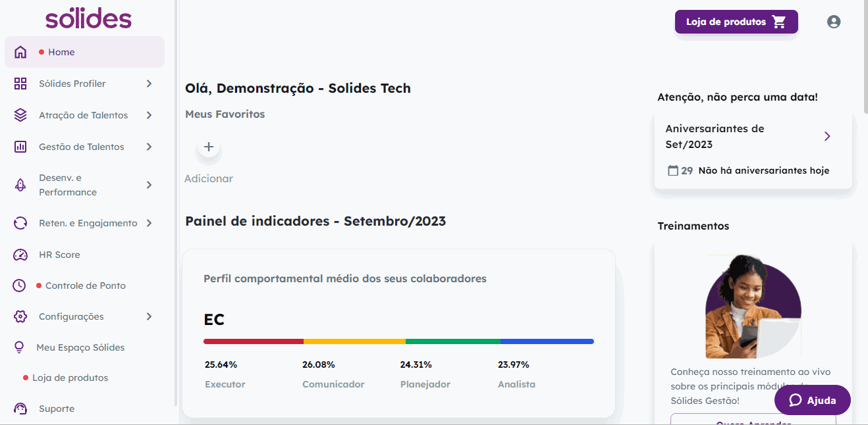Expand the Configurações menu chevron
Viewport: 868px width, 425px height.
point(149,316)
